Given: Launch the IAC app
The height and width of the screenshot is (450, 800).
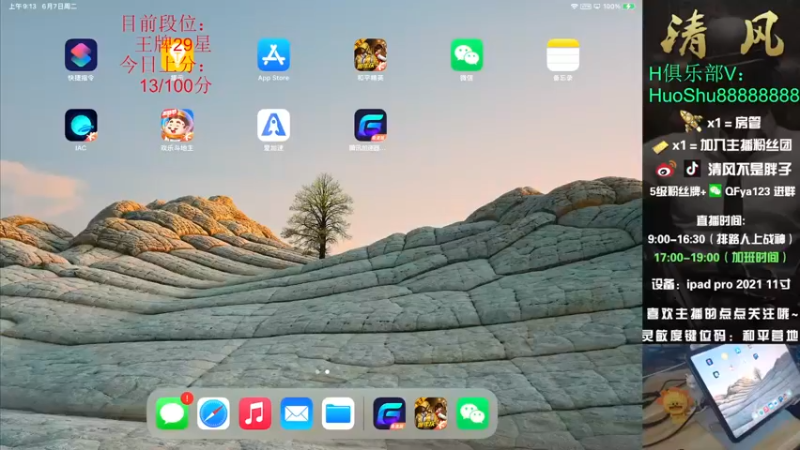Looking at the screenshot, I should pyautogui.click(x=81, y=125).
